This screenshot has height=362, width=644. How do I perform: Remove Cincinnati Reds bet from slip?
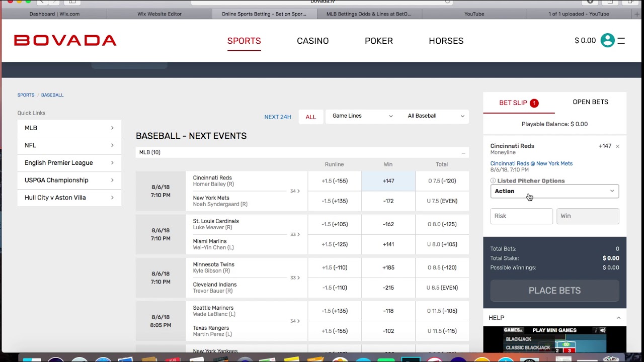click(617, 146)
